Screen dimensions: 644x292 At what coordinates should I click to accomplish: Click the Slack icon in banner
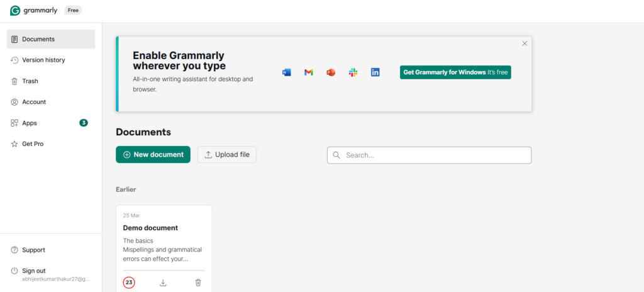coord(353,72)
